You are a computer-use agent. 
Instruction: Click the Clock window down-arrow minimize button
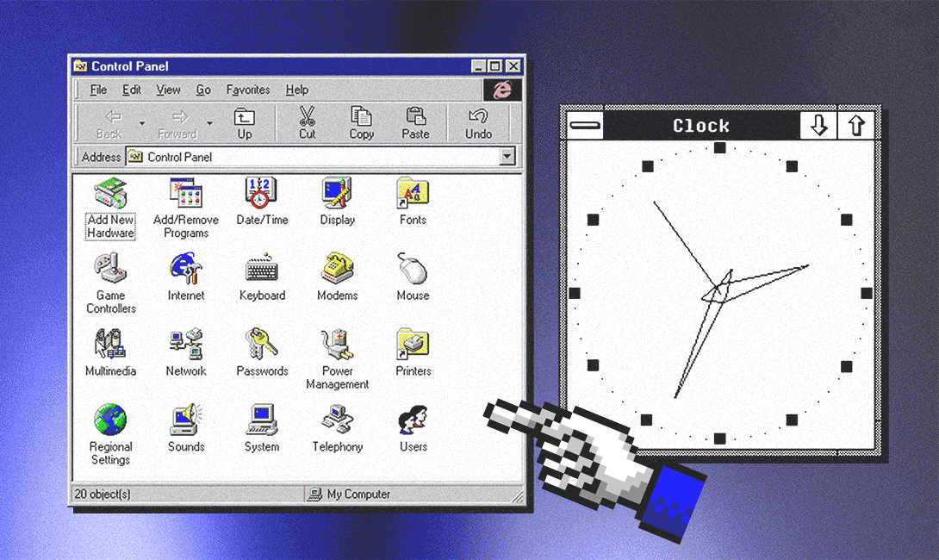(818, 125)
